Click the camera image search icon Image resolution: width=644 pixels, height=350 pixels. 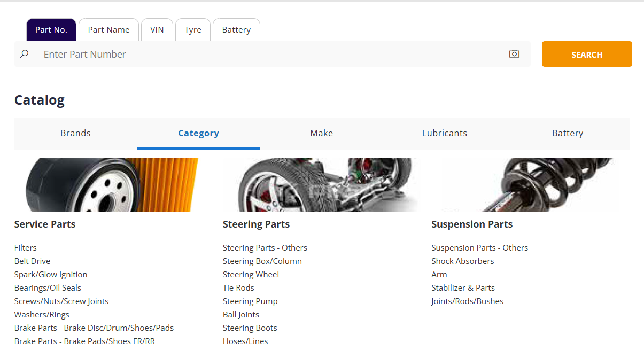(x=514, y=54)
